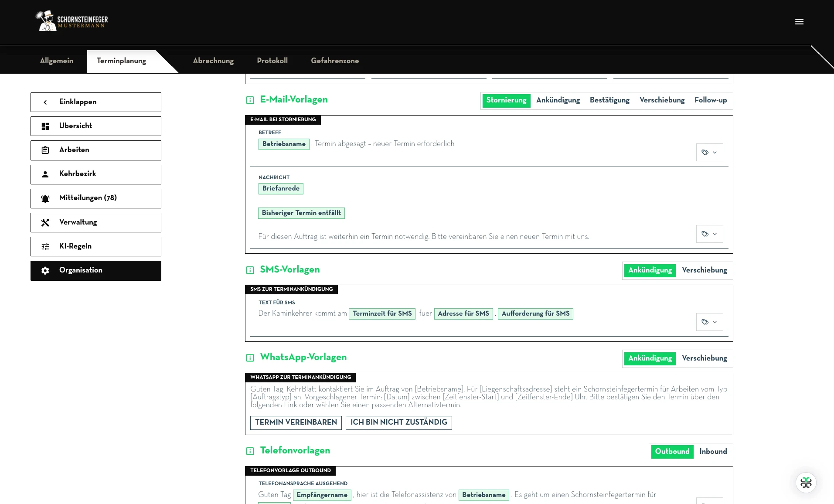Image resolution: width=834 pixels, height=504 pixels.
Task: Click the info icon beside WhatsApp-Vorlagen
Action: click(250, 358)
